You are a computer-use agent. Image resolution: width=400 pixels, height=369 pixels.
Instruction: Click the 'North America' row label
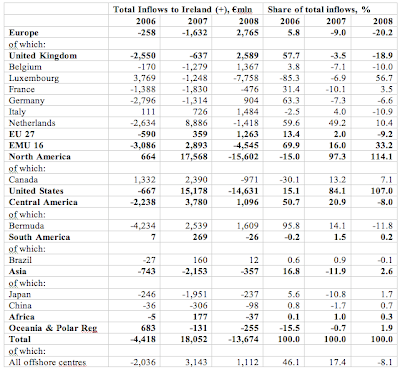click(x=40, y=157)
